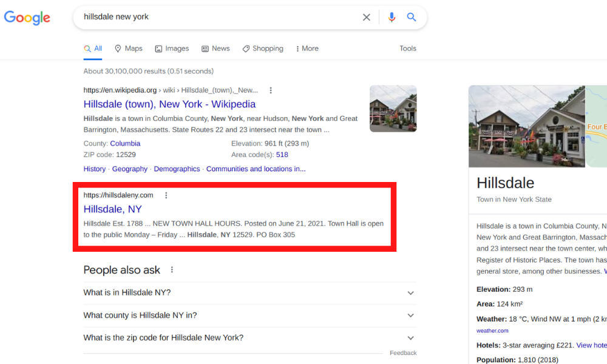Open the map preview in knowledge panel

click(596, 127)
